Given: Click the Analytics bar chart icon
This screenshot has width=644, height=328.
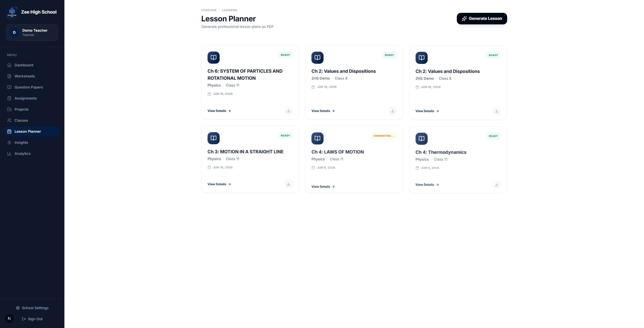Looking at the screenshot, I should 9,154.
